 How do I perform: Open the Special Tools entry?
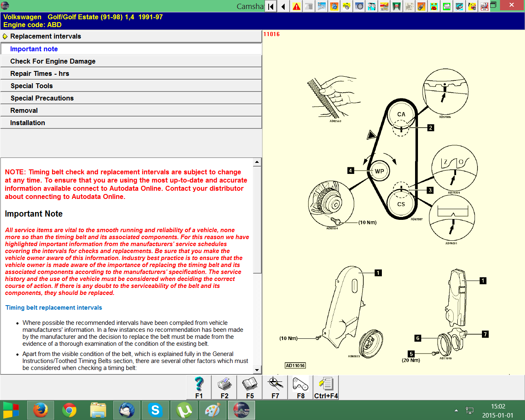pyautogui.click(x=131, y=86)
